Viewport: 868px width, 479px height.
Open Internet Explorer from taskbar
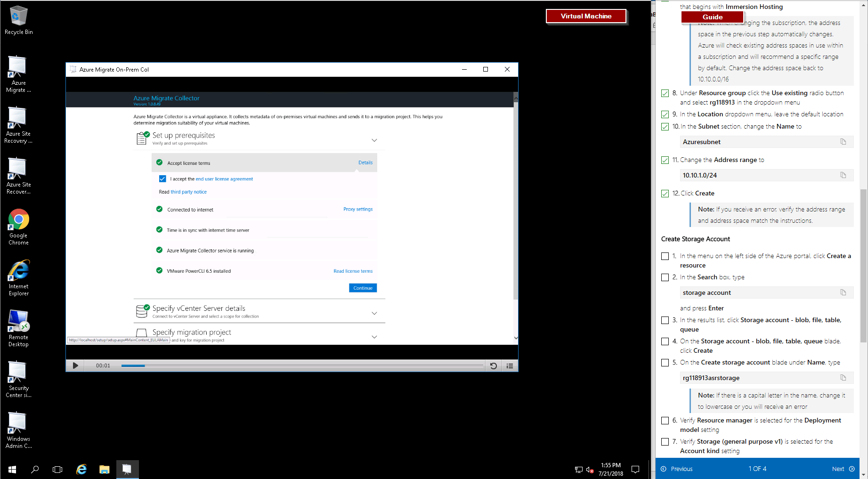[x=81, y=469]
